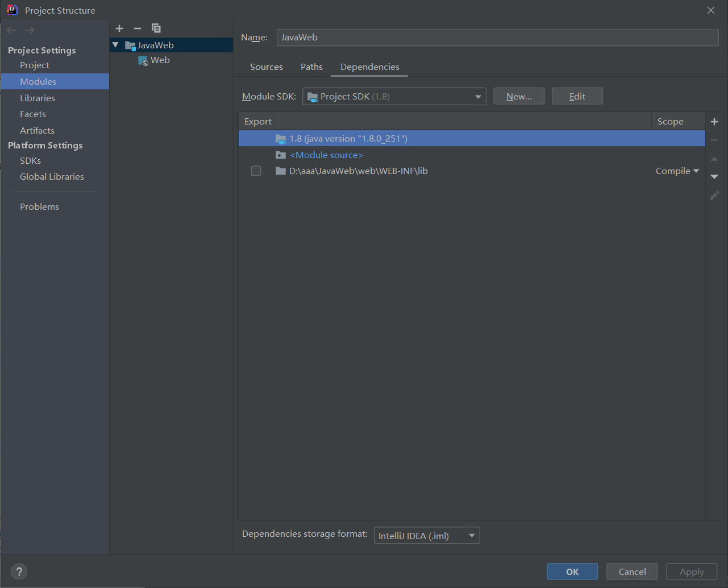Remove selected module with minus icon
The image size is (728, 588).
[x=138, y=28]
